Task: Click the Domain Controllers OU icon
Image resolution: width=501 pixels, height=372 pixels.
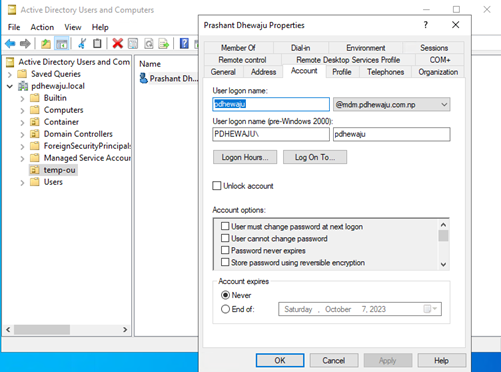Action: [35, 134]
